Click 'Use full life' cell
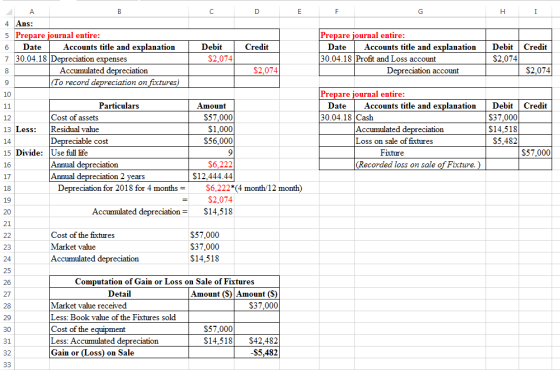 [119, 153]
